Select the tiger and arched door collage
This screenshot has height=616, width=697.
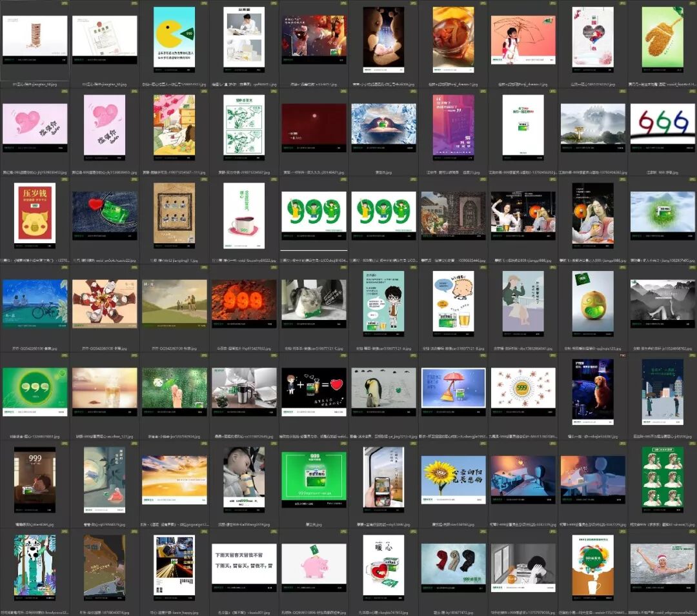pos(454,216)
